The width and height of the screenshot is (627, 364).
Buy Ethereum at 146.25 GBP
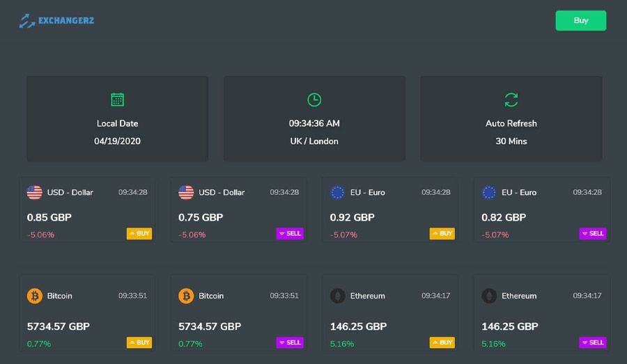[x=442, y=342]
